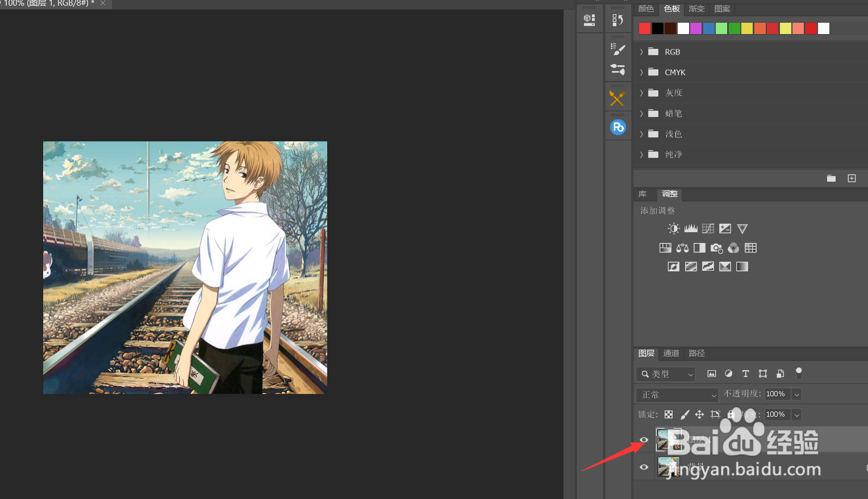Open the 不透明度 opacity slider arrow
This screenshot has width=868, height=499.
tap(796, 394)
